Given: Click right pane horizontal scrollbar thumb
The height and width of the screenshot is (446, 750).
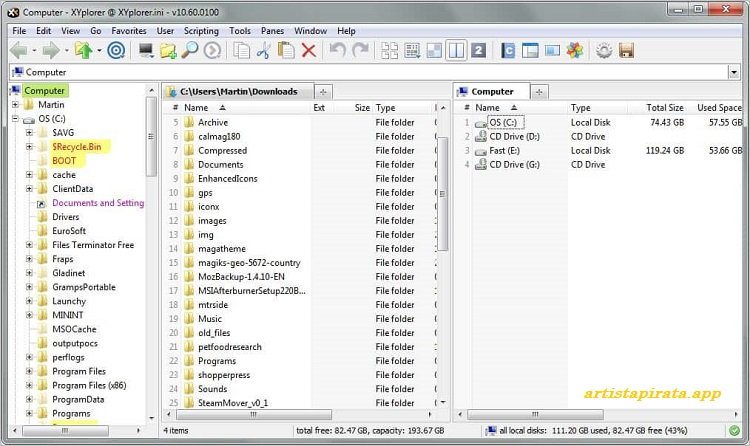Looking at the screenshot, I should [535, 414].
